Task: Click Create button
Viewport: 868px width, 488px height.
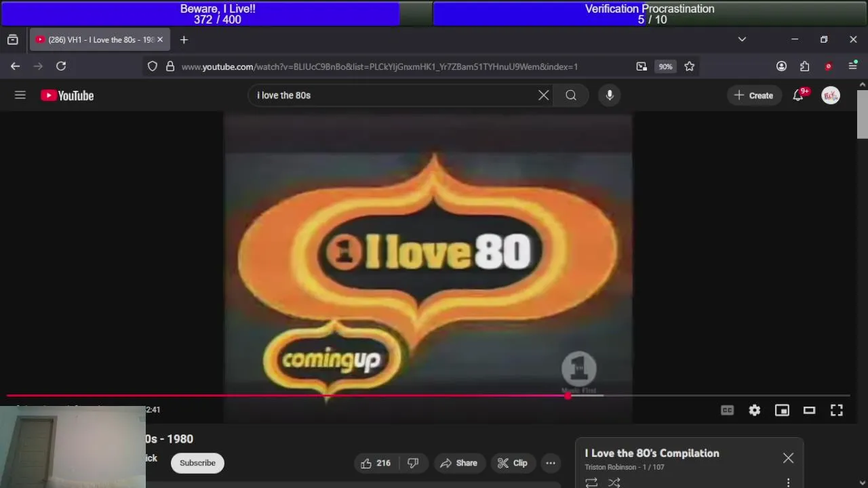Action: [x=753, y=96]
